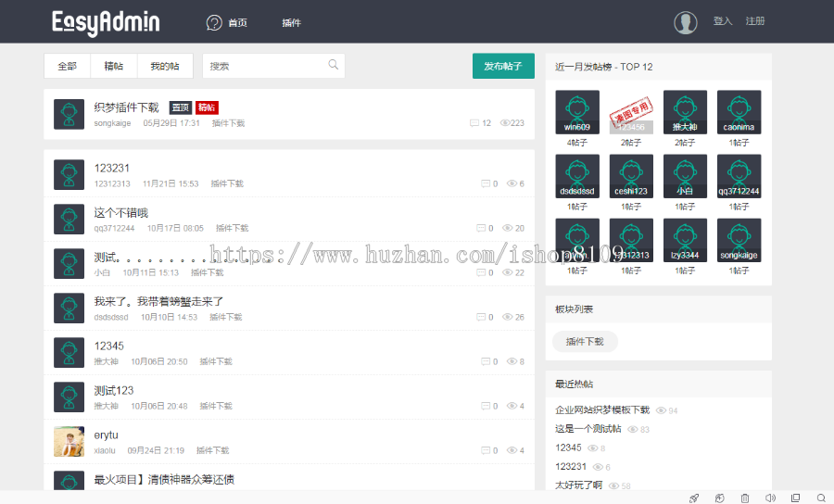Screen dimensions: 834x504
Task: Click inside the 搜索 input field
Action: [x=264, y=66]
